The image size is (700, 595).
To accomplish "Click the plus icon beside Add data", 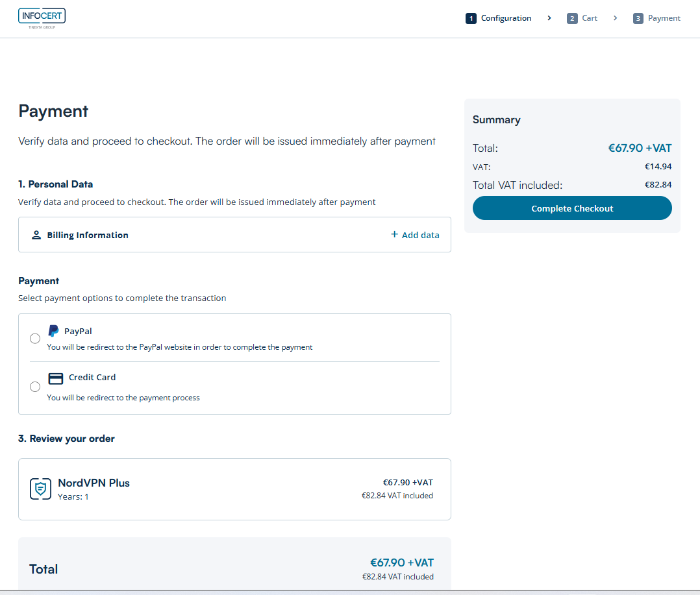I will coord(394,234).
